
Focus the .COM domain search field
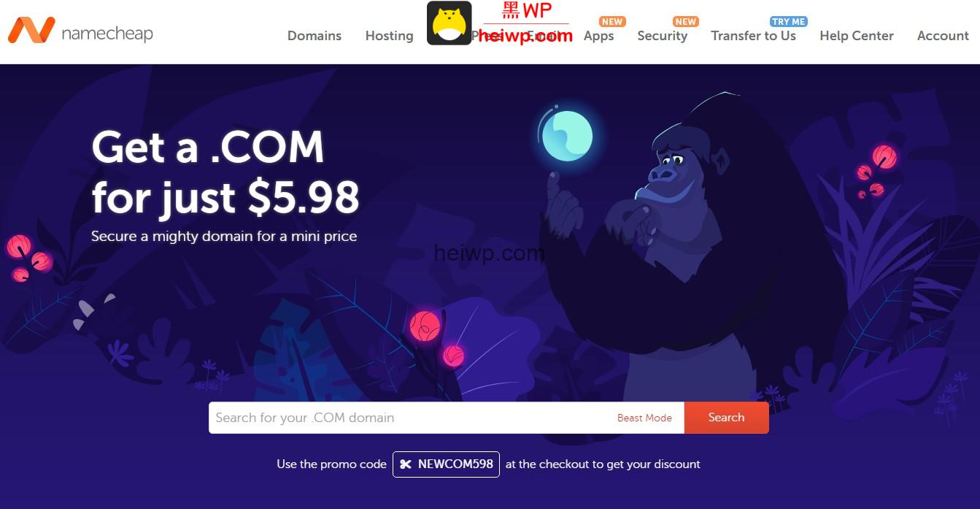(412, 418)
